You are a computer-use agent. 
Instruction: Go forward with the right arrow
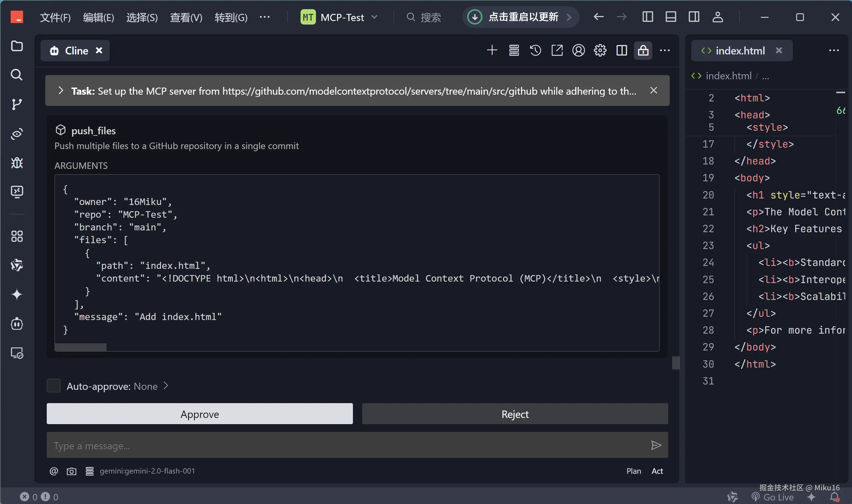[622, 17]
